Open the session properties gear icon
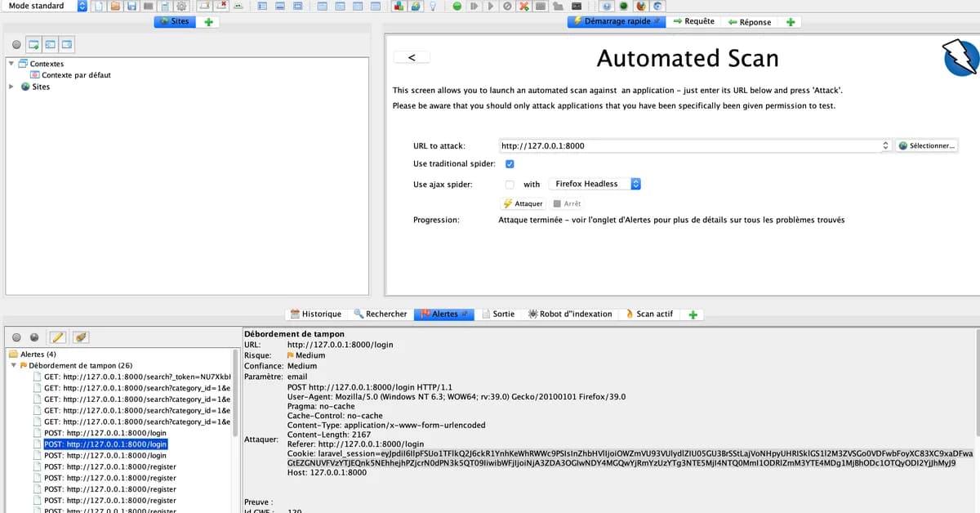The width and height of the screenshot is (980, 513). click(x=182, y=7)
